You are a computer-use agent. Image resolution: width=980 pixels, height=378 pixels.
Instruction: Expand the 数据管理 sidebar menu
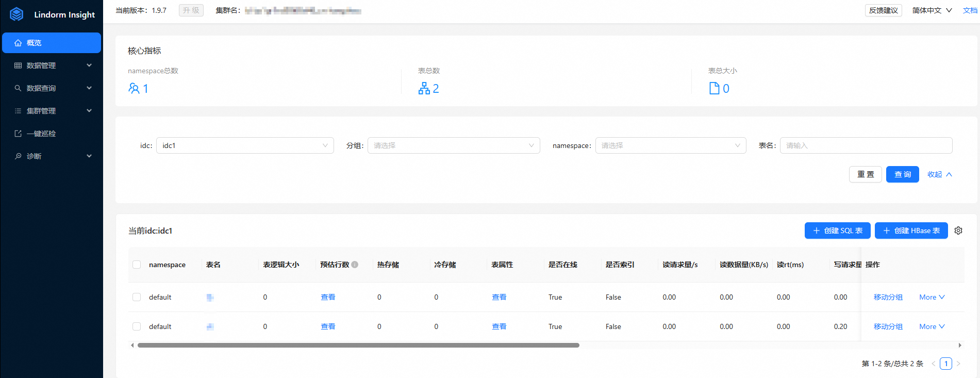pos(52,65)
